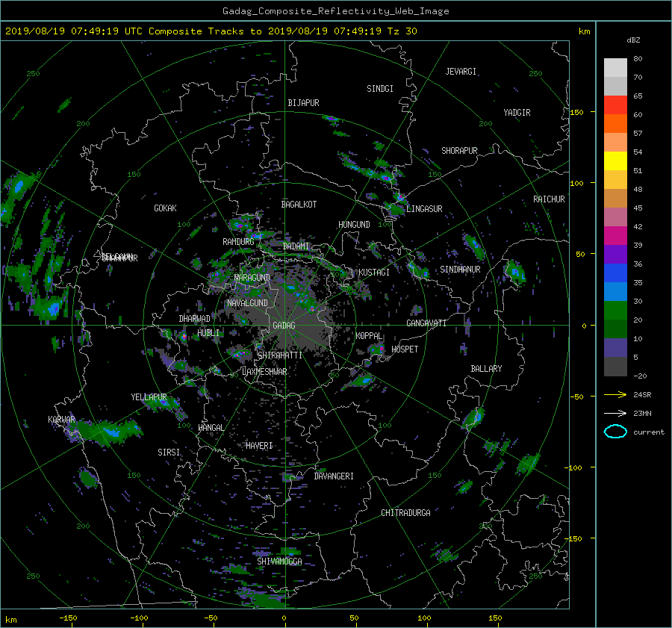Select the RAMDURG label
The image size is (672, 628).
pyautogui.click(x=238, y=242)
